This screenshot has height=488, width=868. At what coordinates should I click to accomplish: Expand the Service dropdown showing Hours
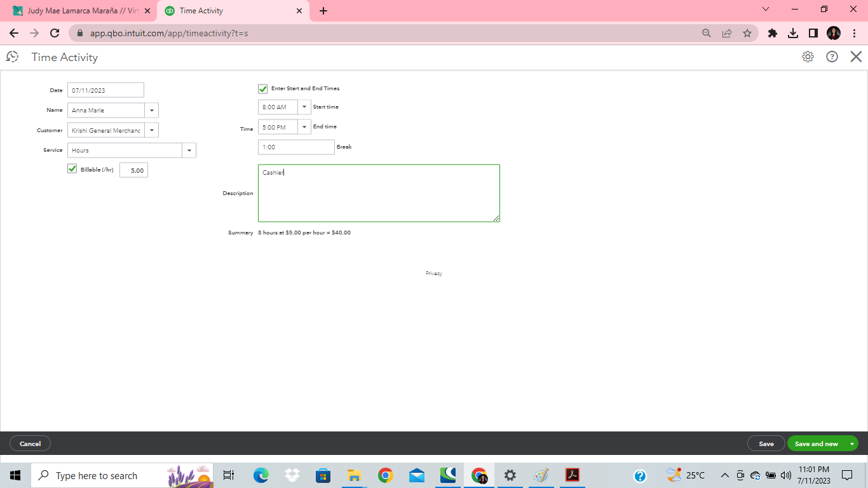pyautogui.click(x=189, y=151)
